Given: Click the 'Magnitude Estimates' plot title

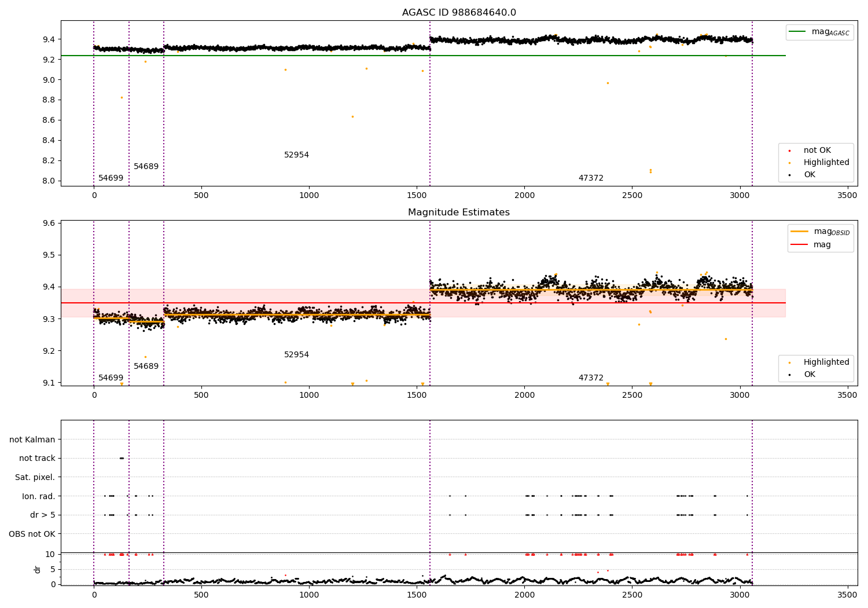Looking at the screenshot, I should [x=459, y=213].
